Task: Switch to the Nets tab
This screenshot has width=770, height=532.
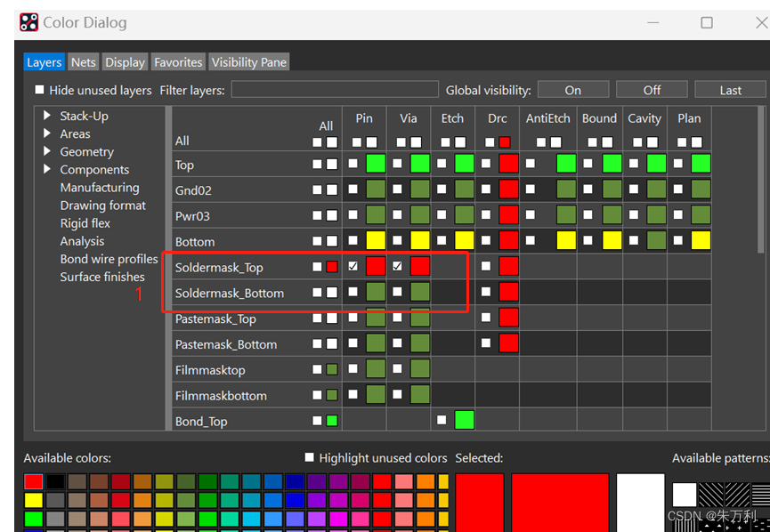Action: pyautogui.click(x=83, y=62)
